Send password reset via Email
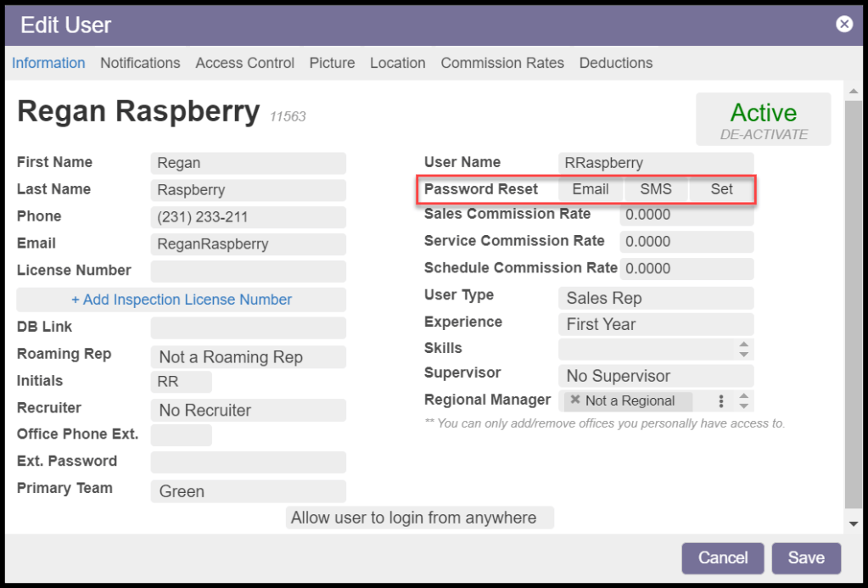This screenshot has width=868, height=588. 591,189
